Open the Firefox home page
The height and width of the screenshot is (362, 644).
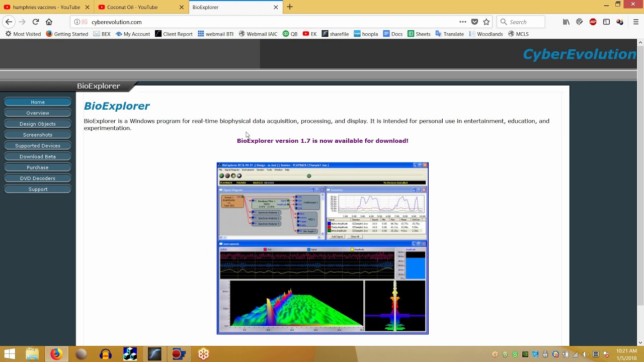(49, 22)
